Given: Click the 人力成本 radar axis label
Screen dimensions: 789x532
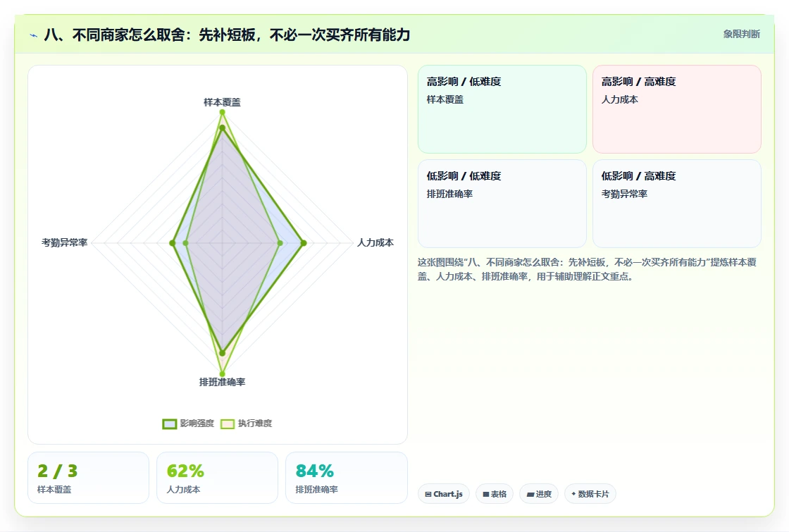Looking at the screenshot, I should point(375,242).
